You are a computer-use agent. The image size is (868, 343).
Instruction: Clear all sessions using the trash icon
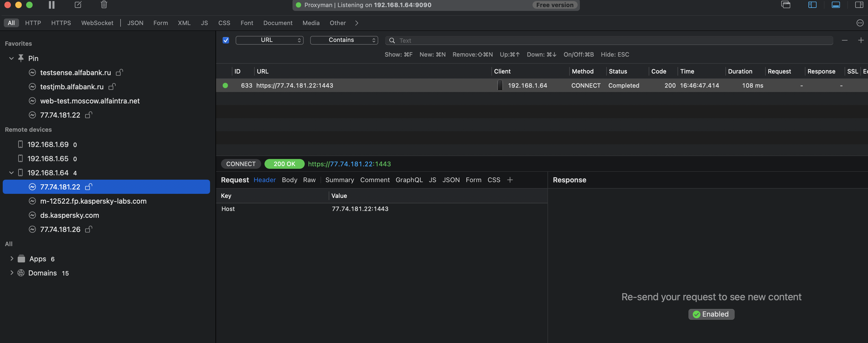(x=104, y=5)
